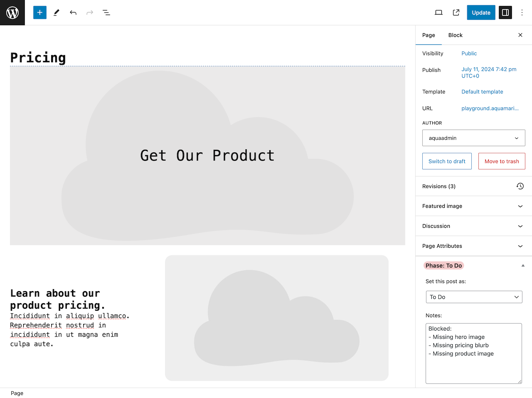The height and width of the screenshot is (398, 532).
Task: Click the Update button
Action: tap(481, 12)
